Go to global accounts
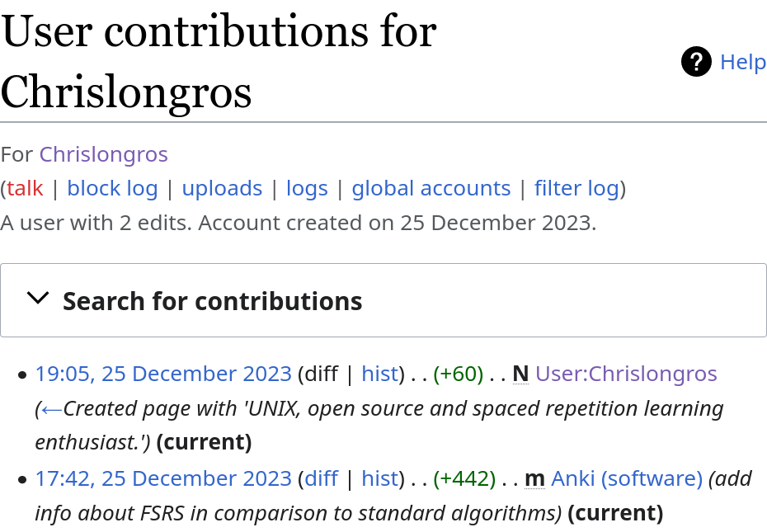 (x=431, y=188)
